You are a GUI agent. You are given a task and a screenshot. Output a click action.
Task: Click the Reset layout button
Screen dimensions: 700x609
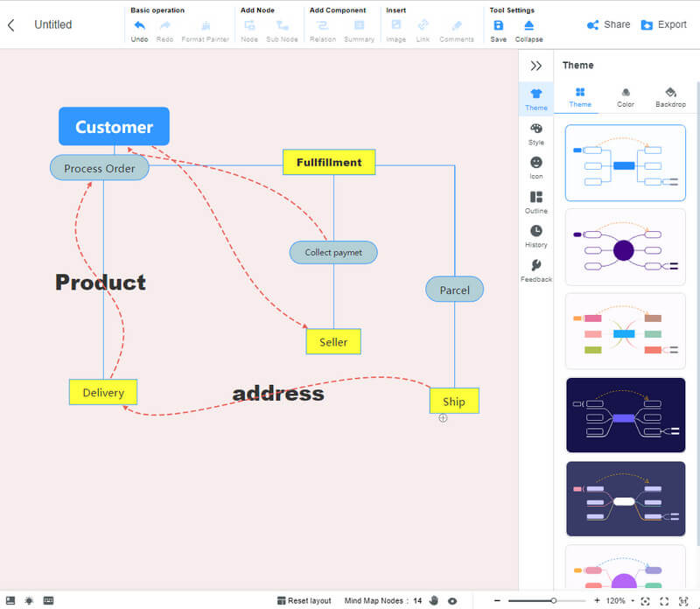tap(304, 600)
